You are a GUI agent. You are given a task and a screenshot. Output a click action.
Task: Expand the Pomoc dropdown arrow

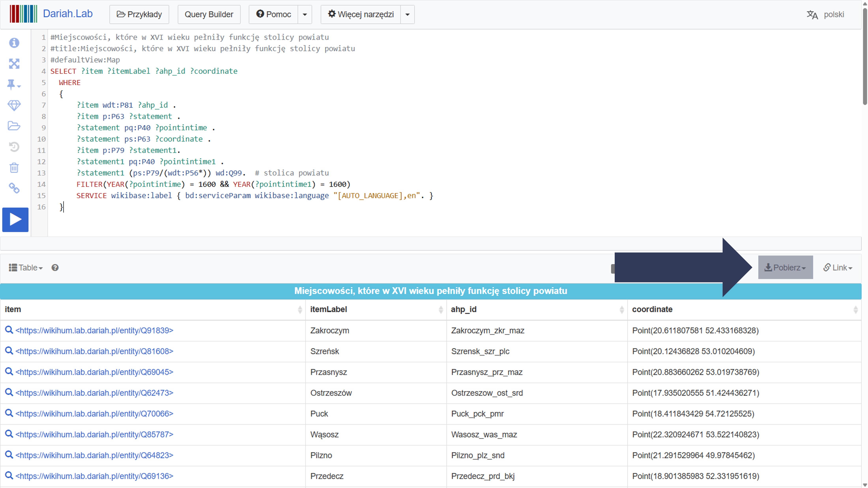click(305, 14)
